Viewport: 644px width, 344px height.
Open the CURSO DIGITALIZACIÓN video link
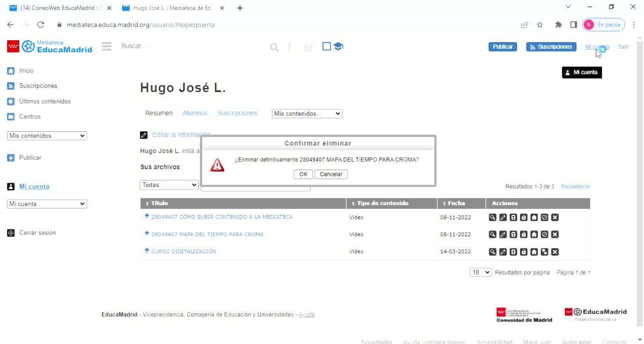(183, 251)
